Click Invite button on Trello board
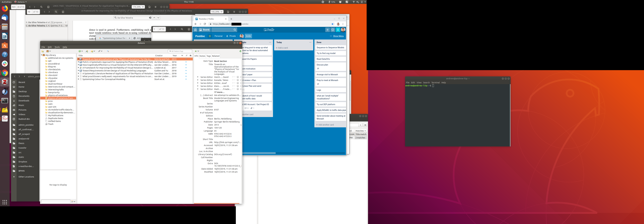The width and height of the screenshot is (644, 224). [x=248, y=36]
